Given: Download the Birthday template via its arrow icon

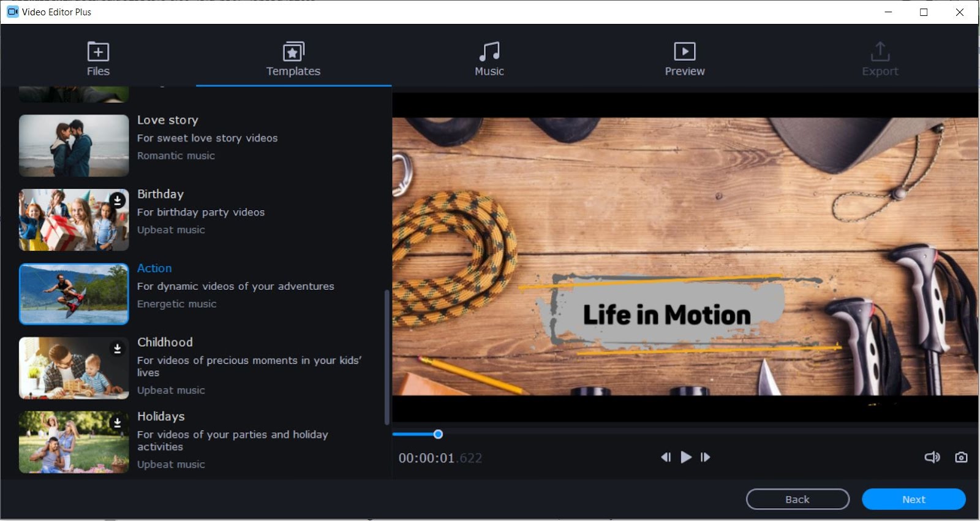Looking at the screenshot, I should (x=118, y=200).
